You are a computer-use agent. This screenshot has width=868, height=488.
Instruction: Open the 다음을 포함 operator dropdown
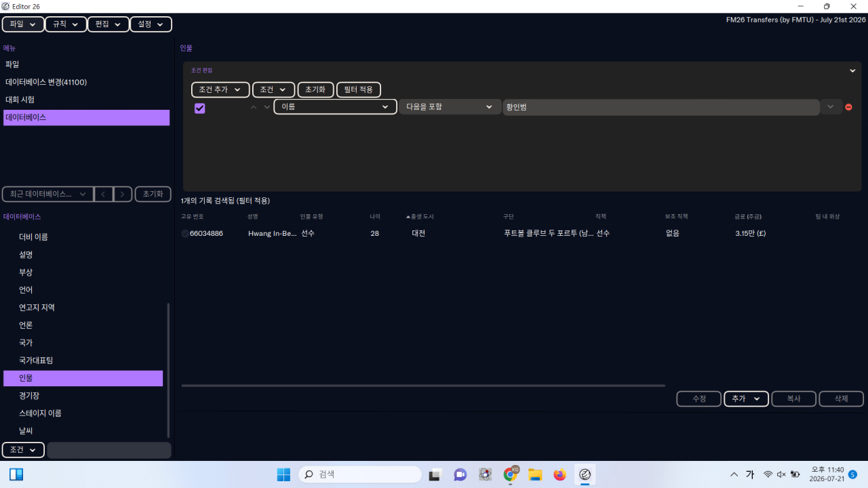pos(450,107)
